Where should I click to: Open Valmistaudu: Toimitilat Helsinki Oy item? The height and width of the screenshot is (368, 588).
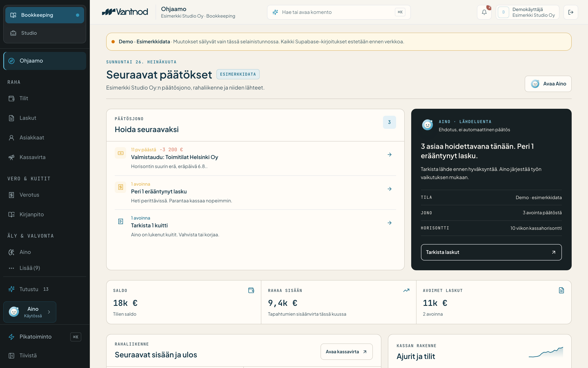(255, 158)
